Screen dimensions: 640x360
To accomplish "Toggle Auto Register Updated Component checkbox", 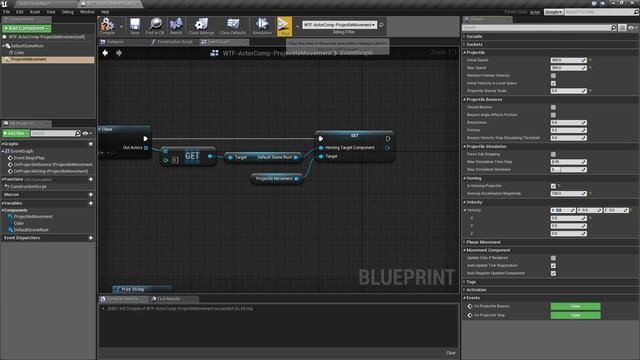I will point(553,273).
